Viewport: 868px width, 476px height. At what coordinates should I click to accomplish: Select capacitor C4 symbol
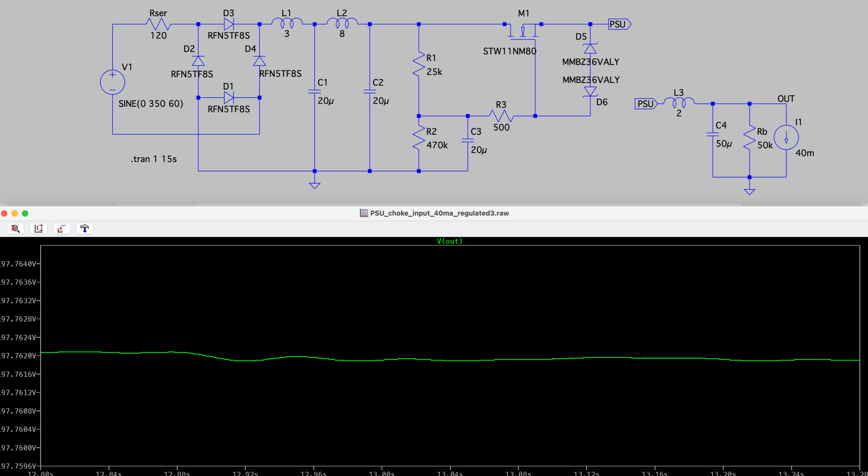713,134
